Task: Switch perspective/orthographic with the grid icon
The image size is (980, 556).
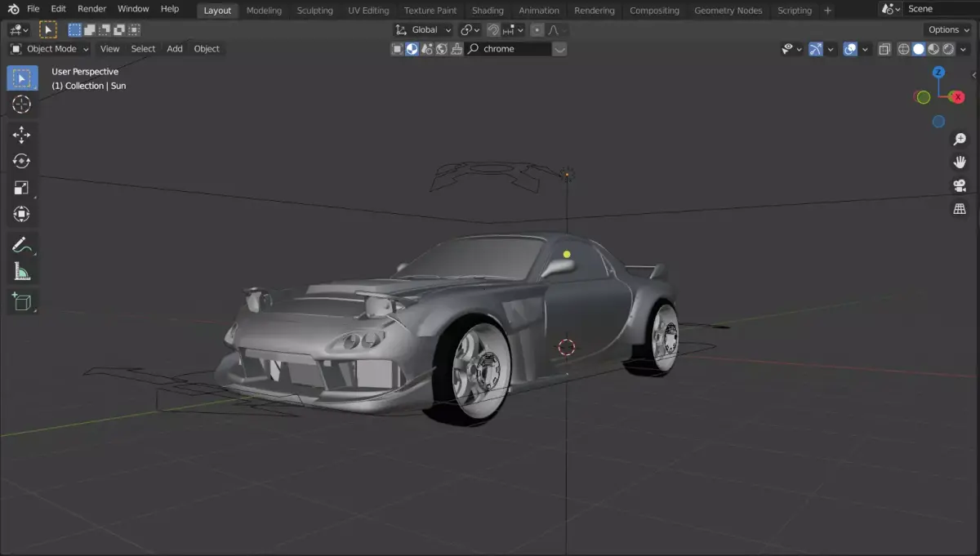Action: [x=960, y=209]
